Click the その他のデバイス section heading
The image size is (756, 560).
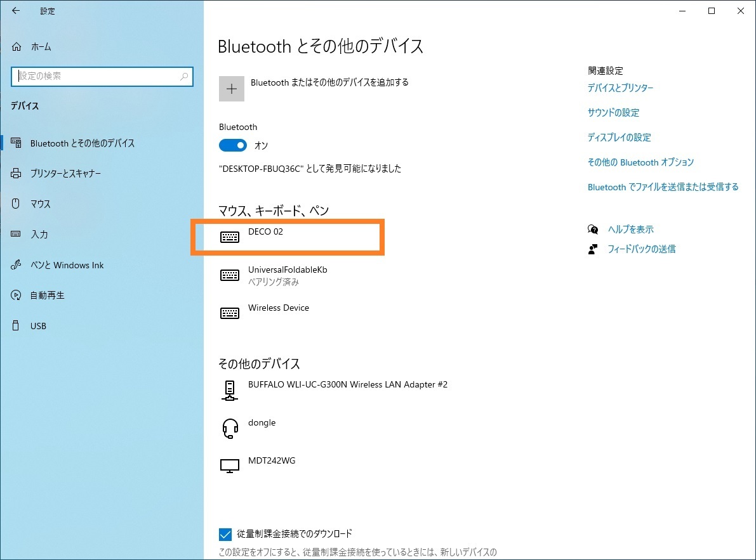[x=259, y=363]
